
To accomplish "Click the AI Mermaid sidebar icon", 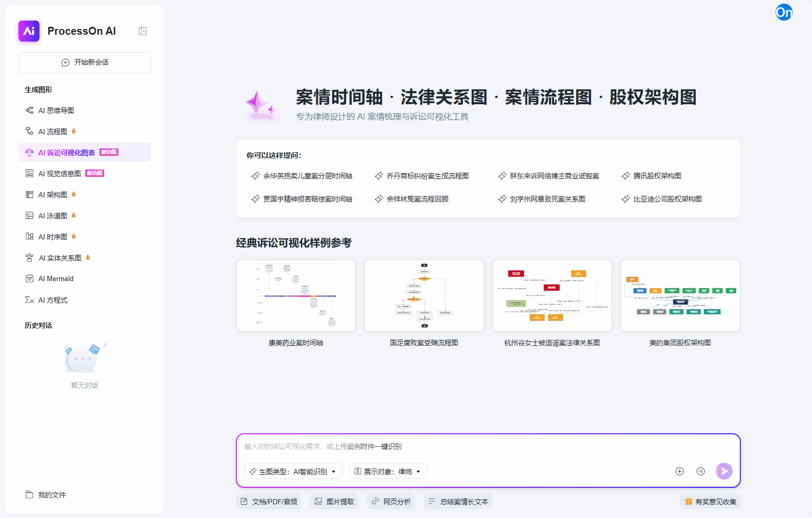I will click(x=29, y=279).
